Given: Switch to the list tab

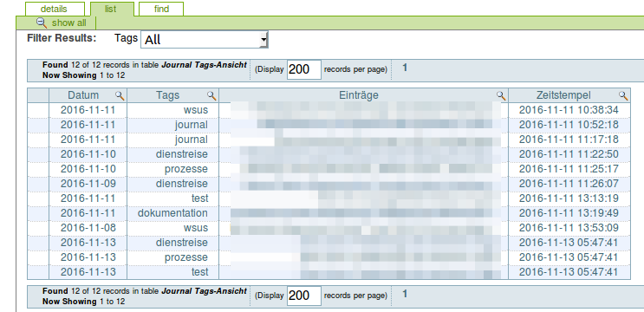Looking at the screenshot, I should point(111,9).
